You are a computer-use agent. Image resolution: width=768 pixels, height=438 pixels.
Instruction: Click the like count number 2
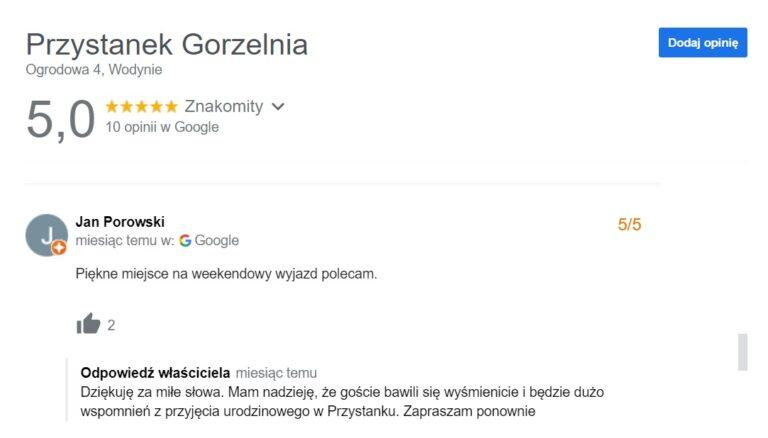111,325
